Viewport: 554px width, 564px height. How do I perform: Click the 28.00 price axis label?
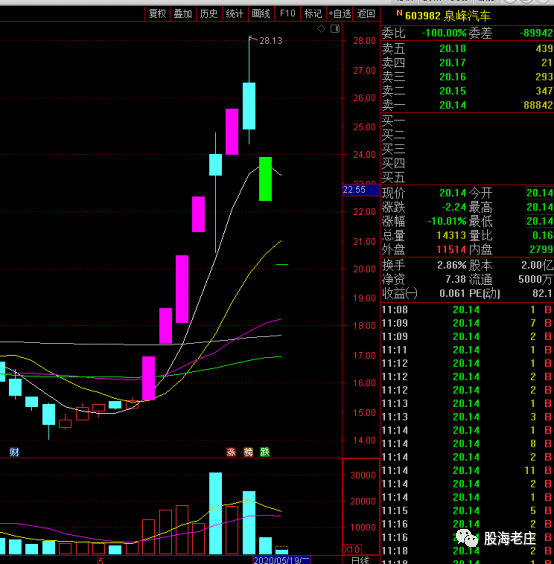point(364,41)
